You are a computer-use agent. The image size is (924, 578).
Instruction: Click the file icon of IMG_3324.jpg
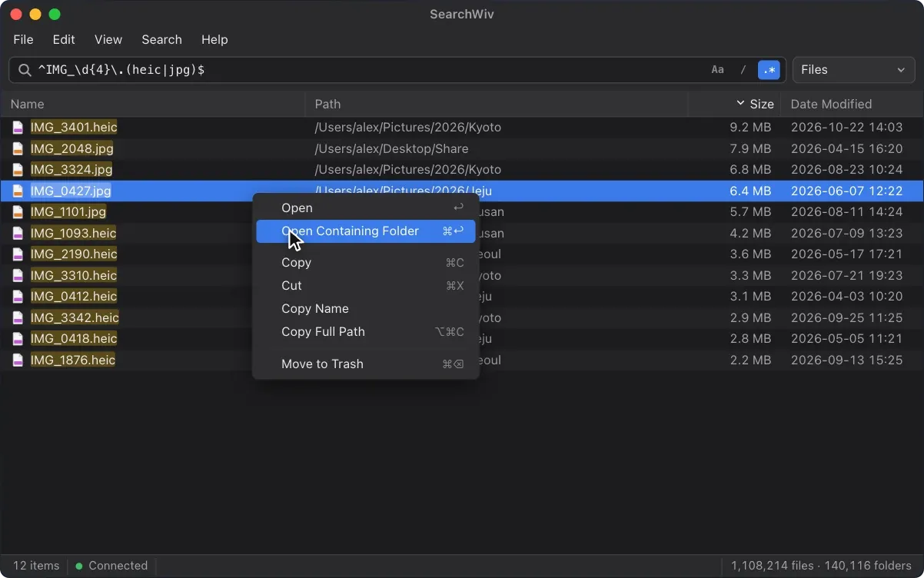(x=18, y=170)
